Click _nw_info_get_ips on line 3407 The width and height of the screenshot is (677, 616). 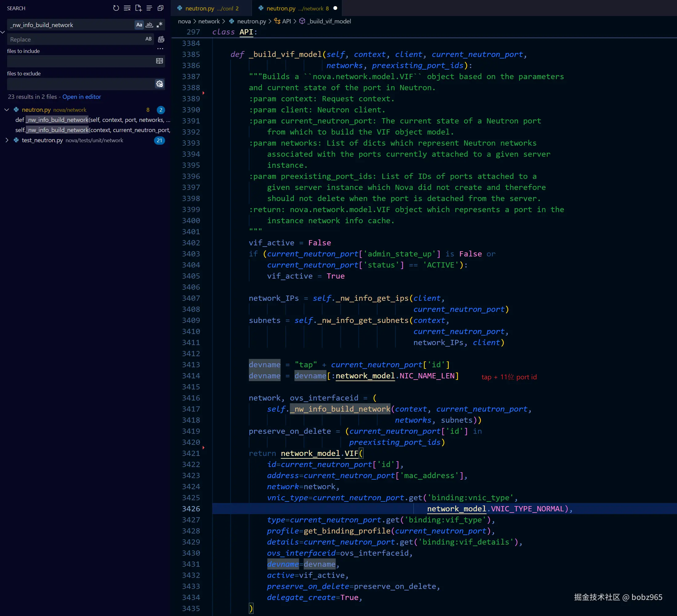[x=372, y=298]
